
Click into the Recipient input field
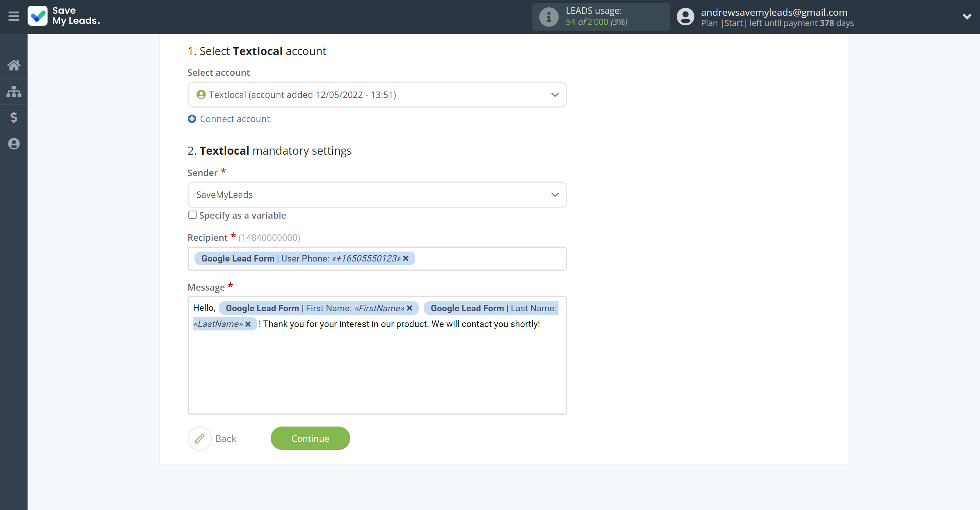377,258
